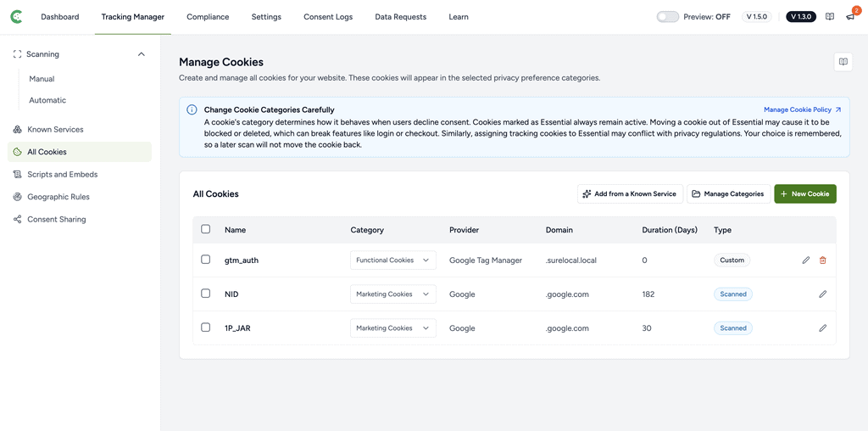Open the category dropdown for NID
The image size is (868, 431).
click(x=393, y=294)
